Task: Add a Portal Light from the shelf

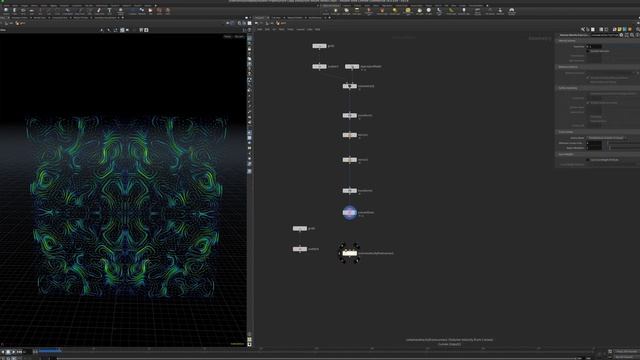Action: coord(451,11)
